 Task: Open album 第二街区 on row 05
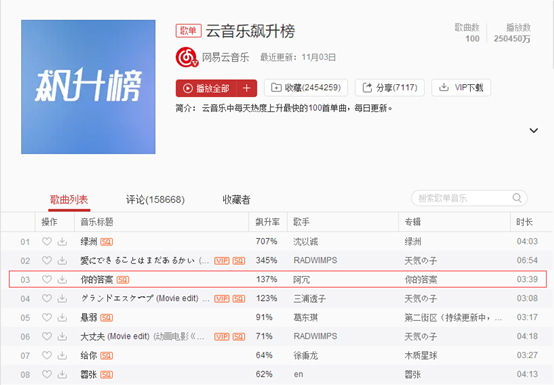pos(453,318)
